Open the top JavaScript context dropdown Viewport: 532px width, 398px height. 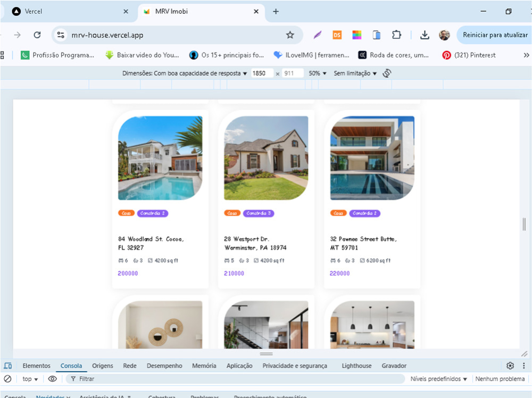pos(30,379)
